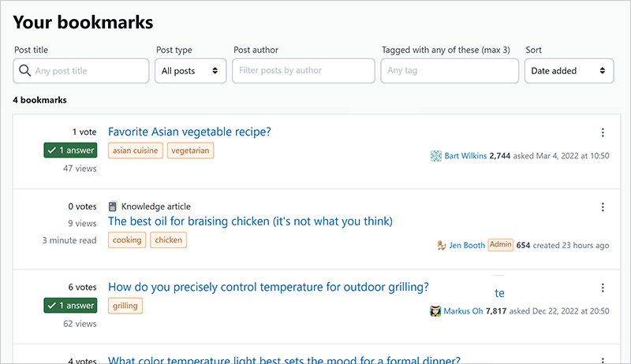The image size is (631, 364).
Task: Click the Any tag input field
Action: point(449,71)
